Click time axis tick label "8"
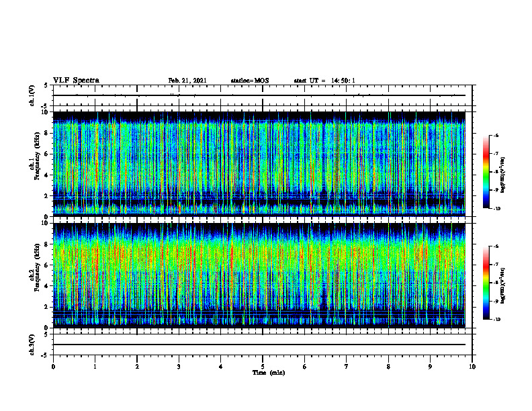 tap(388, 367)
